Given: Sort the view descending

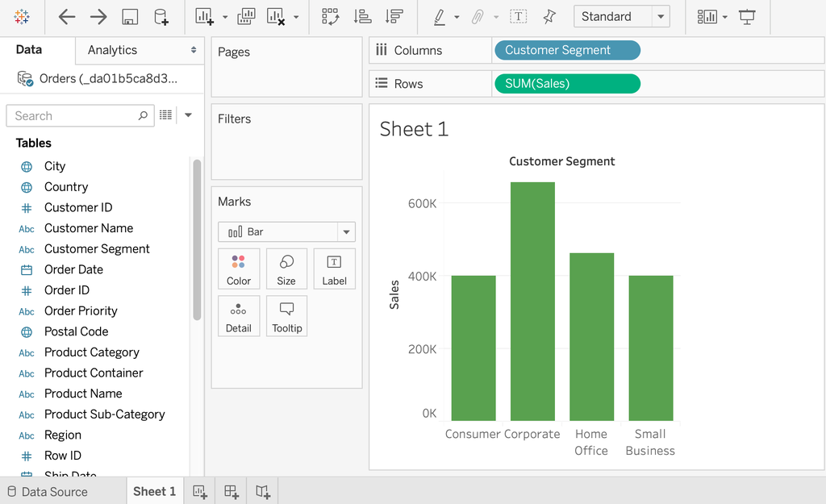Looking at the screenshot, I should (x=394, y=16).
